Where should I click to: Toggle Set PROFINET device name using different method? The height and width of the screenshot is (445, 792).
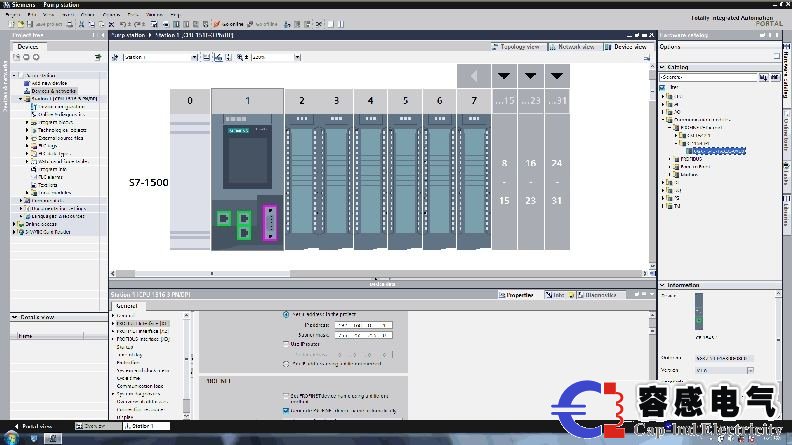[x=286, y=397]
